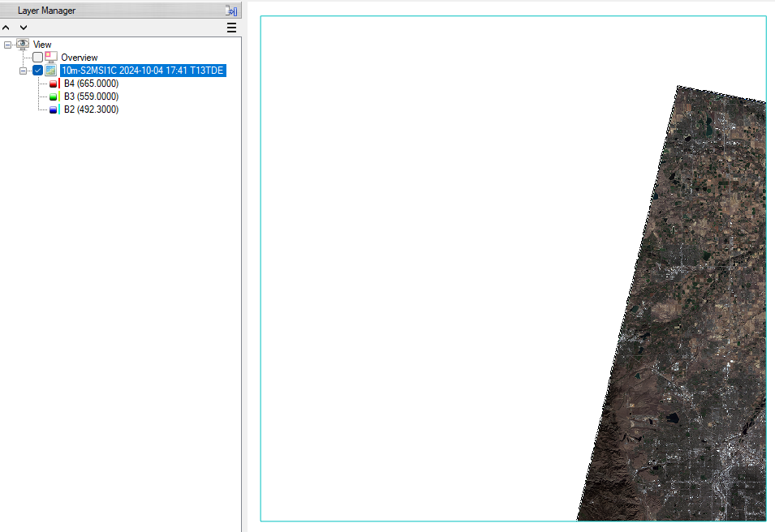Click the detach Layer Manager panel icon
The width and height of the screenshot is (775, 532).
[x=231, y=11]
